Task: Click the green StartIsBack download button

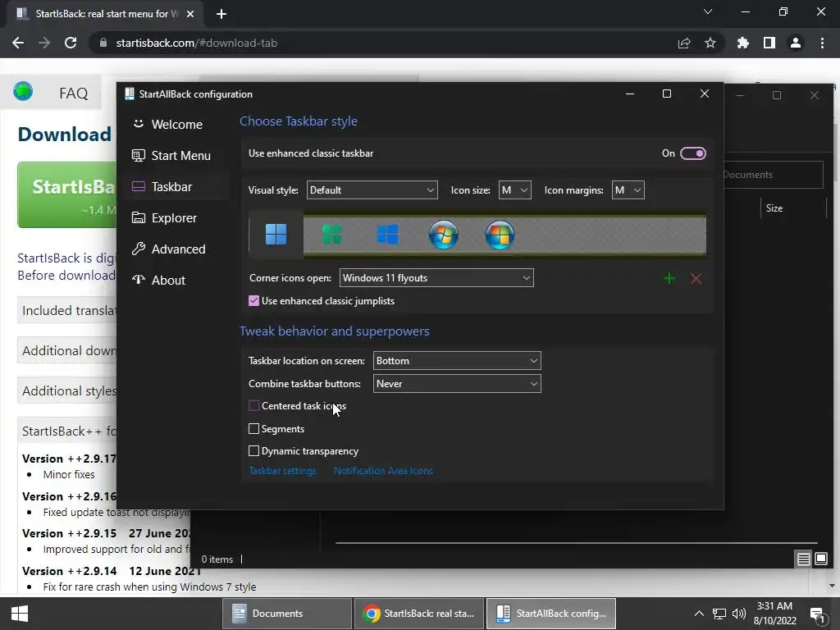Action: click(67, 195)
